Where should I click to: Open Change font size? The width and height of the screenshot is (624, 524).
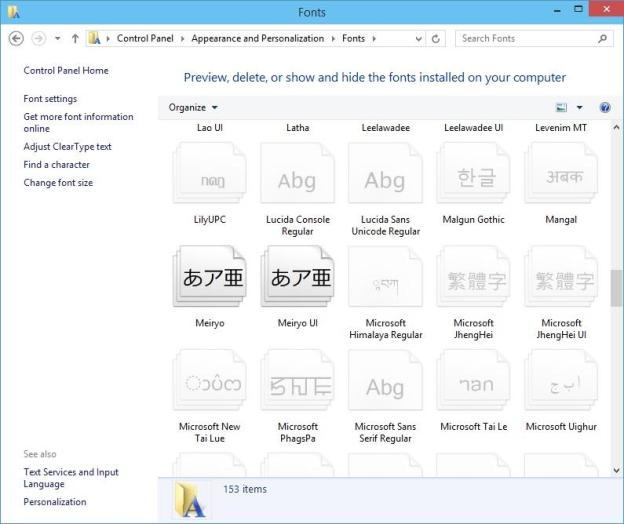(x=58, y=183)
